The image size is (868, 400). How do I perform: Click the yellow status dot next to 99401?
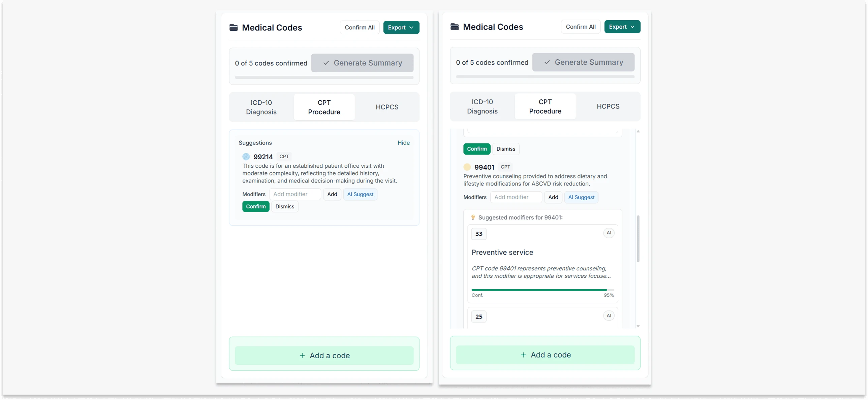coord(467,167)
